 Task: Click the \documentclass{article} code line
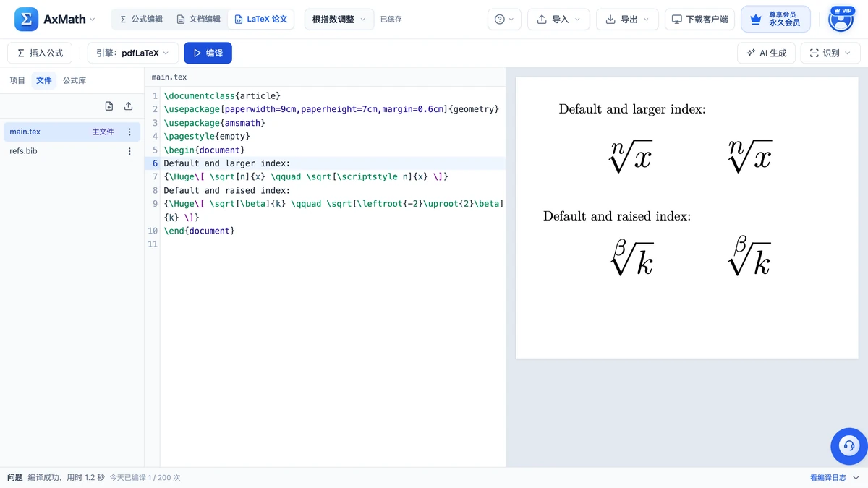click(x=222, y=95)
